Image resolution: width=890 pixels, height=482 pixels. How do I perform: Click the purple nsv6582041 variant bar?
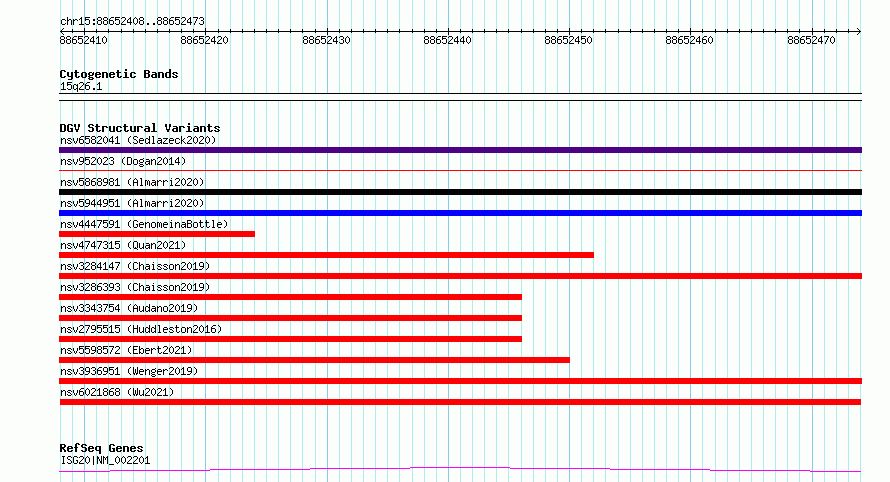coord(460,150)
